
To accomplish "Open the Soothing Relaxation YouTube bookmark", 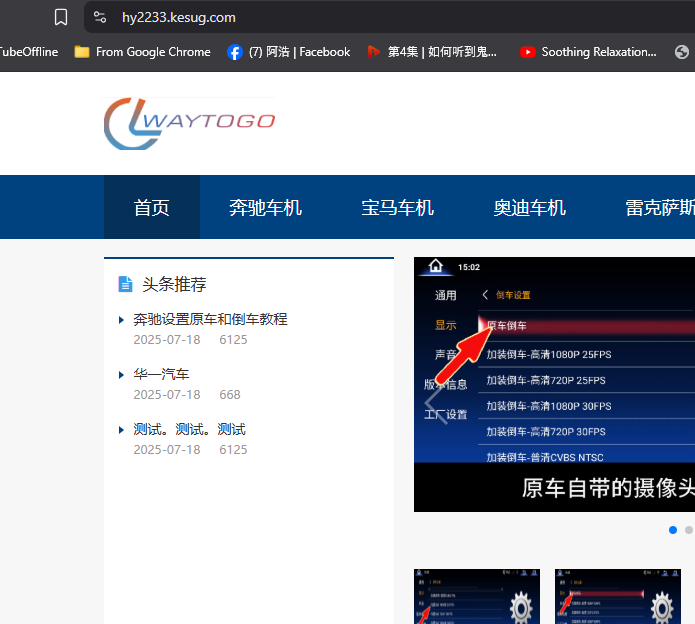I will (588, 52).
